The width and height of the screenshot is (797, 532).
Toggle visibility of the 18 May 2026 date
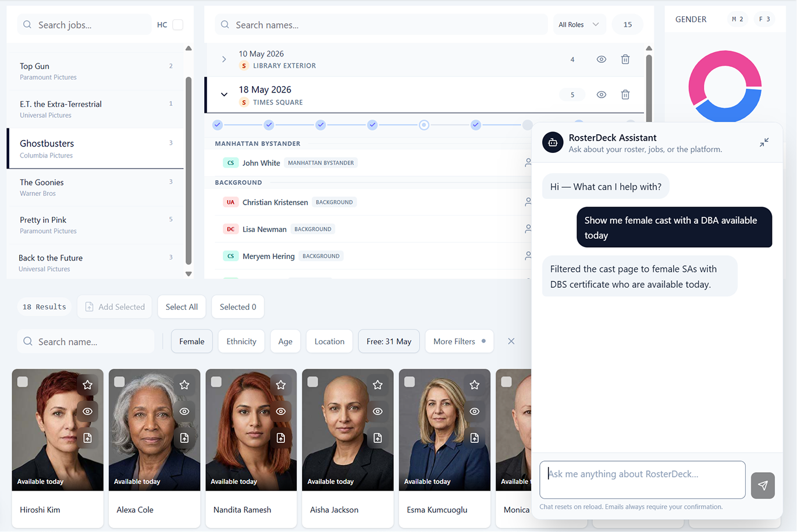[x=602, y=95]
